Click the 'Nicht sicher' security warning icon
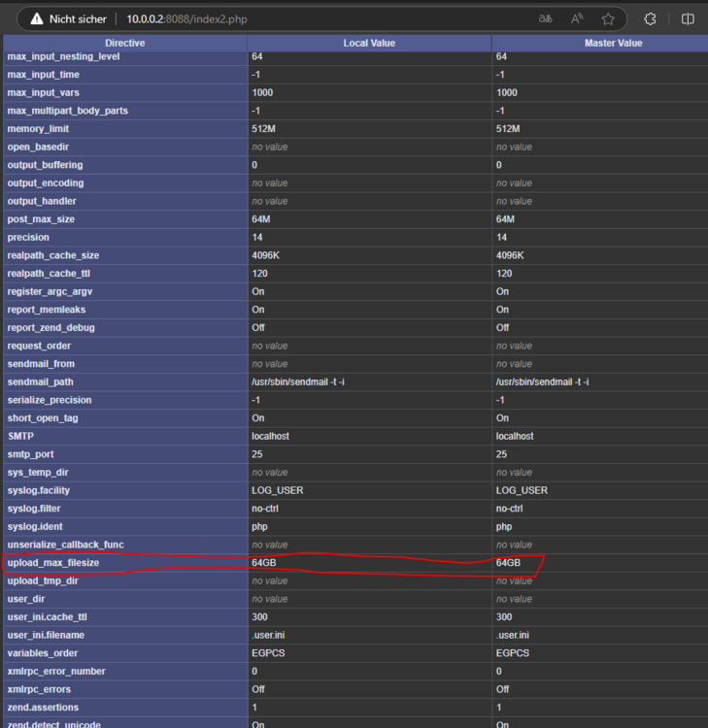This screenshot has width=708, height=728. [37, 19]
